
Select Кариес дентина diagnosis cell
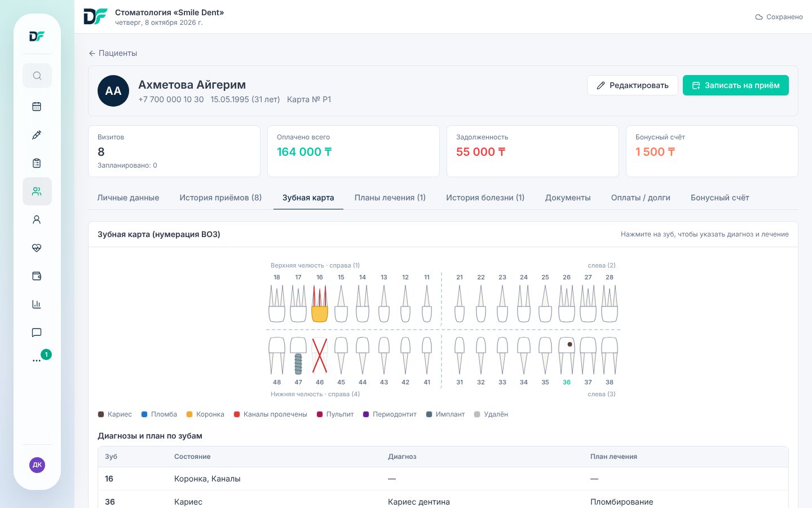(x=419, y=502)
